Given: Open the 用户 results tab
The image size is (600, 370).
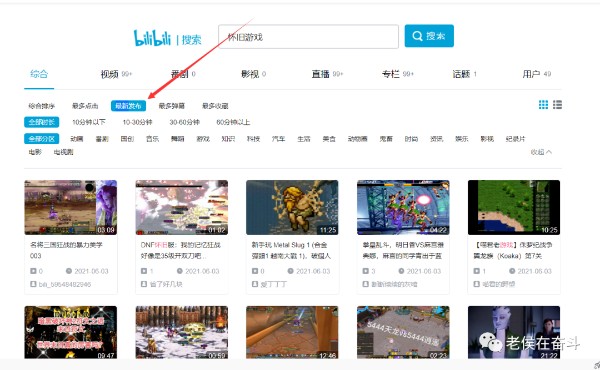Looking at the screenshot, I should click(x=537, y=74).
